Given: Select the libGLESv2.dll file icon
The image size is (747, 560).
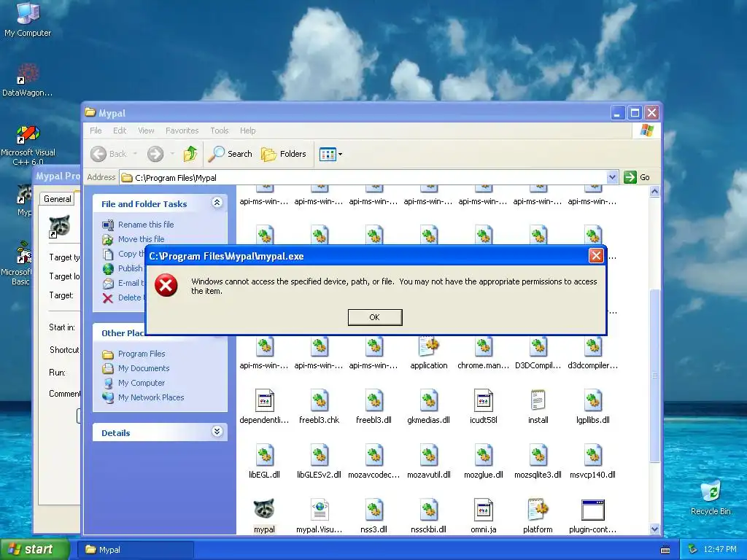Looking at the screenshot, I should (x=320, y=455).
